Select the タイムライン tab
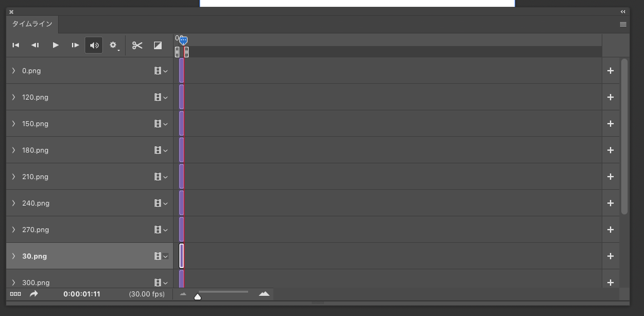 32,24
